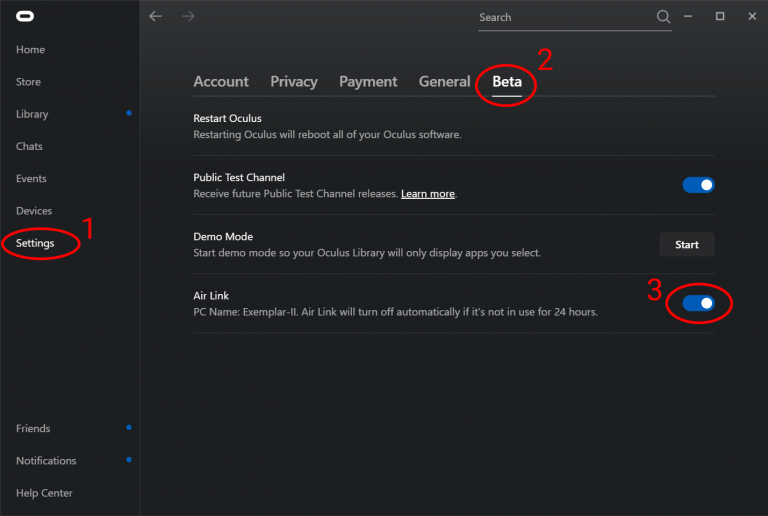
Task: Open Notifications in the sidebar
Action: (46, 461)
